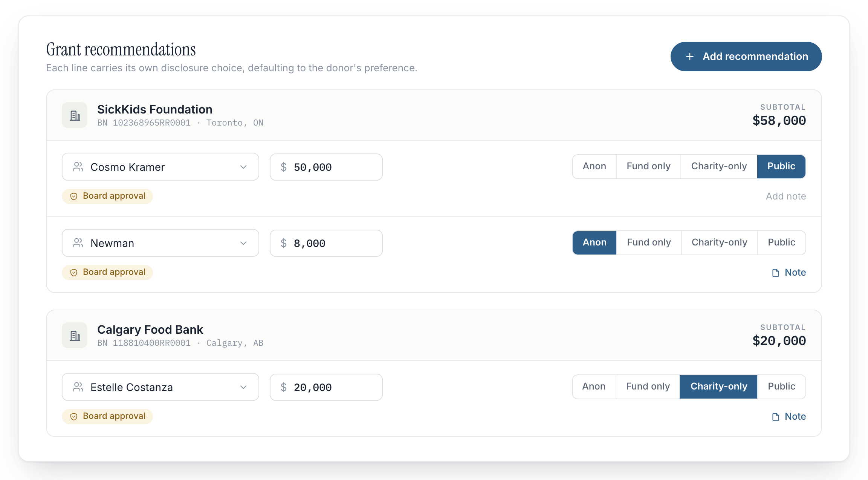This screenshot has height=480, width=868.
Task: Click the $20,000 subtotal
Action: 779,341
